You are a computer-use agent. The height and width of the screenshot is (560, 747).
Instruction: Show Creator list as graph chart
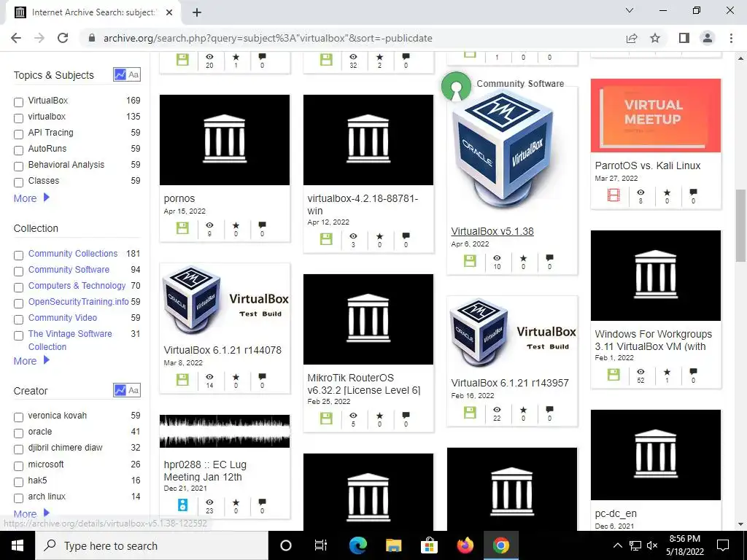(x=120, y=390)
